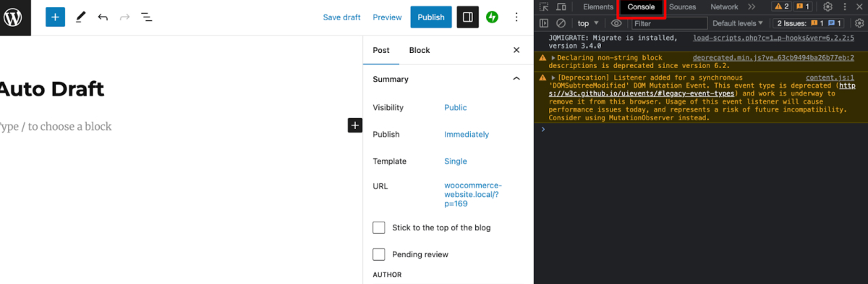Viewport: 868px width, 284px height.
Task: Open content.js:1 source link
Action: (830, 77)
